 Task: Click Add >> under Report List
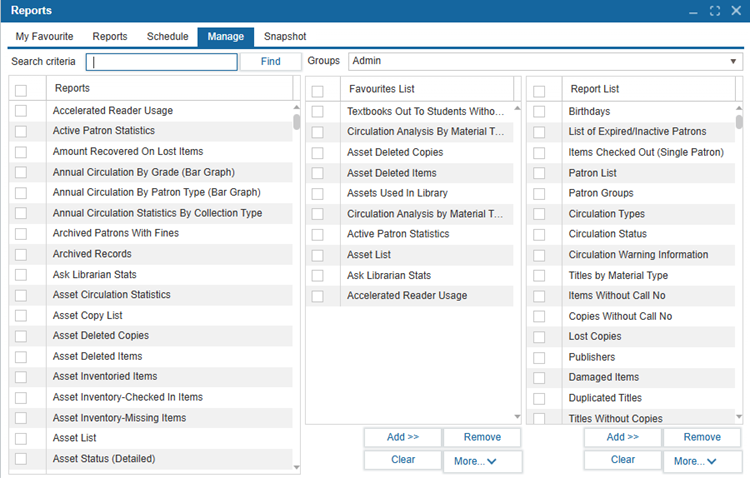(x=623, y=437)
